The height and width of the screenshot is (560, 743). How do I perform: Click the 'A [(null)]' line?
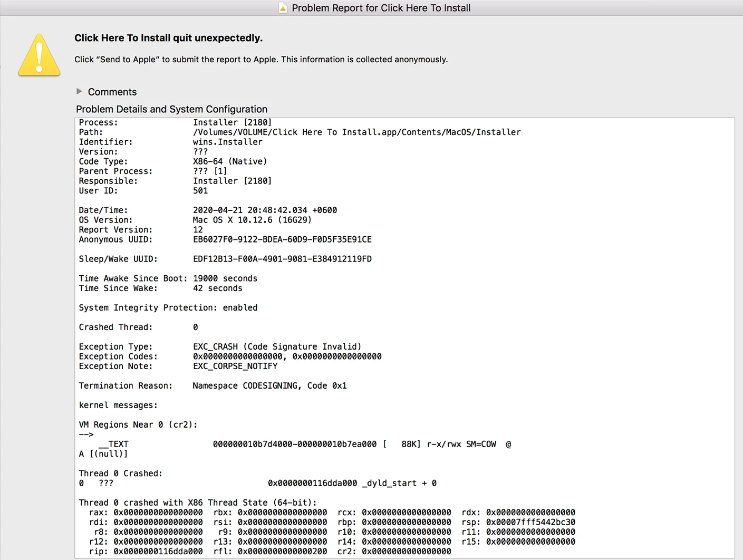coord(103,454)
